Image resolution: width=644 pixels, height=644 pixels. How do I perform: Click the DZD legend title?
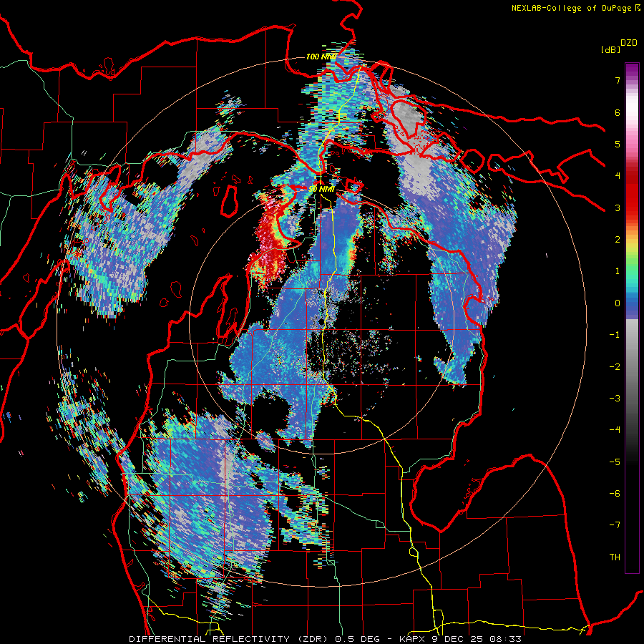coord(629,43)
